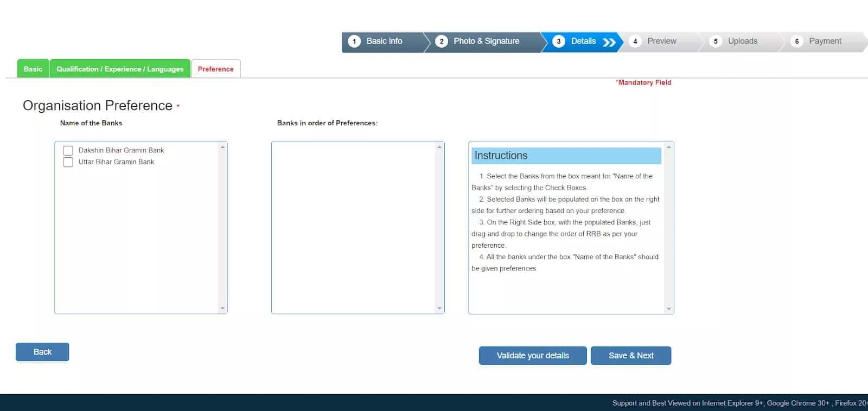Image resolution: width=868 pixels, height=411 pixels.
Task: Check the Dakshin Bihar Gramin Bank checkbox
Action: [68, 151]
